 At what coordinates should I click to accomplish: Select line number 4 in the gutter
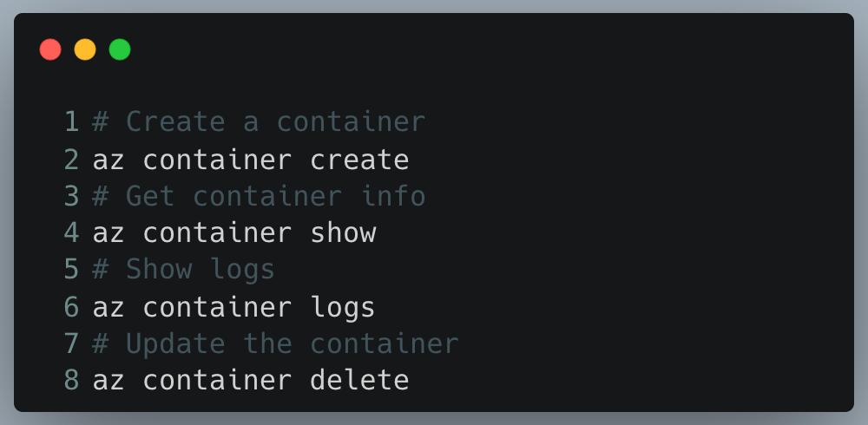71,233
